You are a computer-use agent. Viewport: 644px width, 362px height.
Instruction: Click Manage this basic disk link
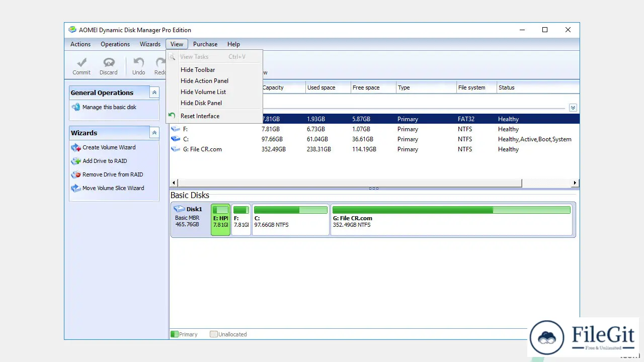pyautogui.click(x=109, y=107)
